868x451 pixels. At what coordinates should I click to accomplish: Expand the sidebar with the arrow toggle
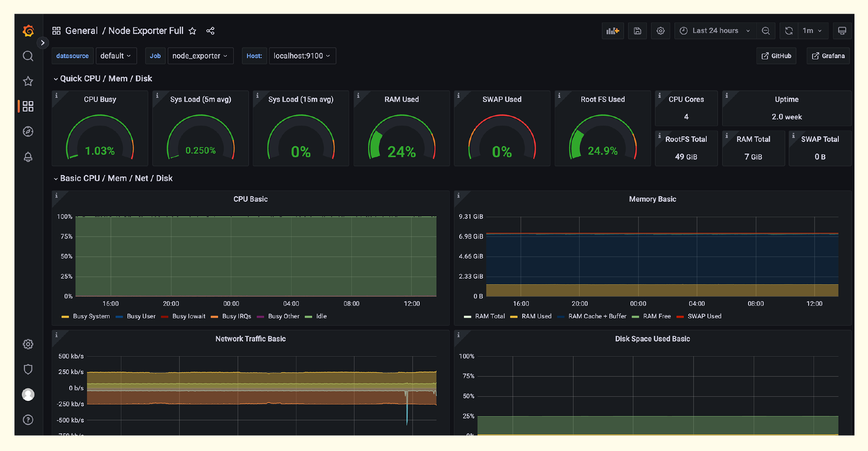coord(42,43)
